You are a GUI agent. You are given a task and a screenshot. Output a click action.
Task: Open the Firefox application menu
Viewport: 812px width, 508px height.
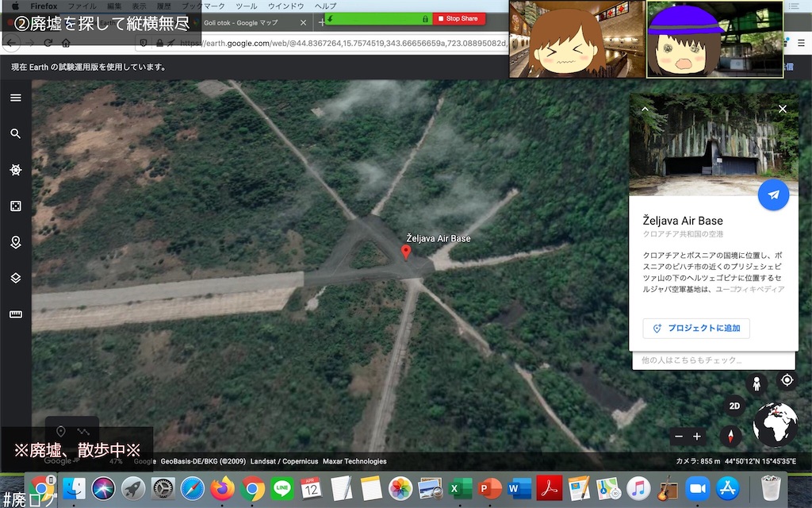(x=44, y=6)
